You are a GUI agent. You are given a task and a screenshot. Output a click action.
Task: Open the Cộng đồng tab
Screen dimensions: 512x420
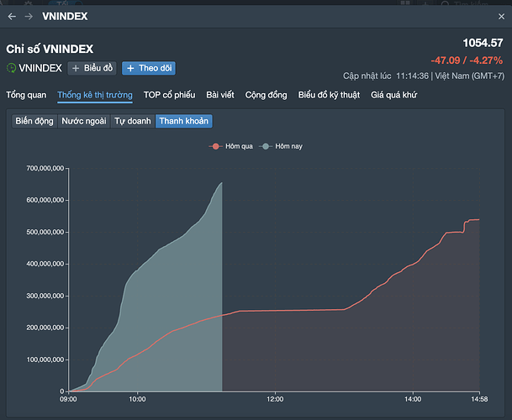266,95
